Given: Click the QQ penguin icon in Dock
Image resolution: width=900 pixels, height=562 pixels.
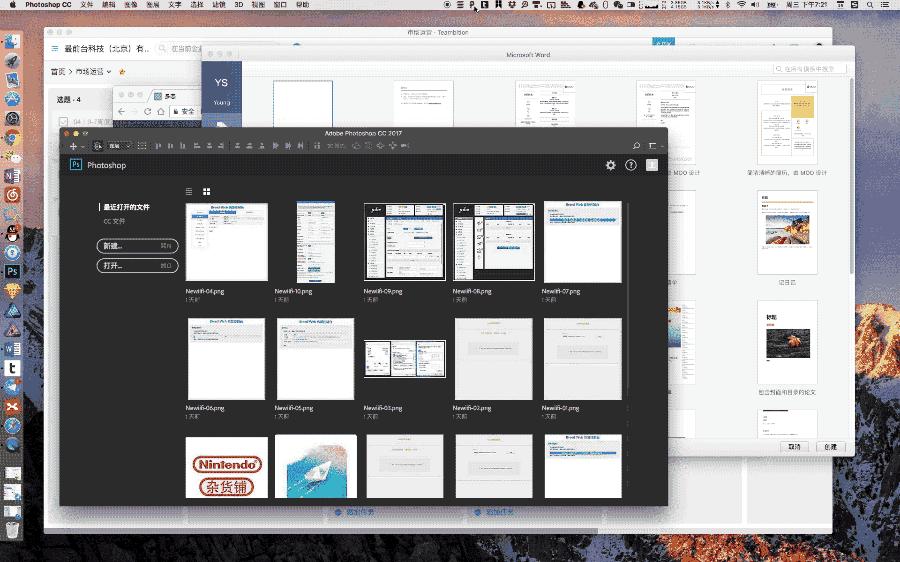Looking at the screenshot, I should tap(12, 233).
